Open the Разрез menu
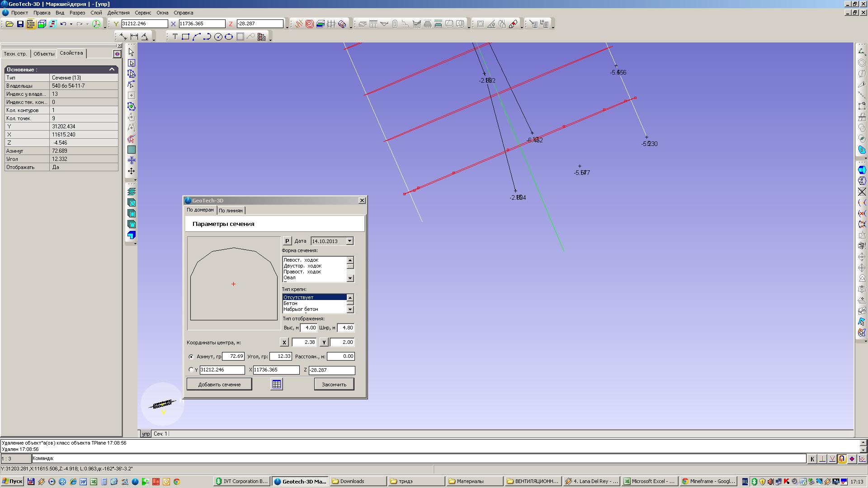Viewport: 868px width, 488px height. click(77, 13)
